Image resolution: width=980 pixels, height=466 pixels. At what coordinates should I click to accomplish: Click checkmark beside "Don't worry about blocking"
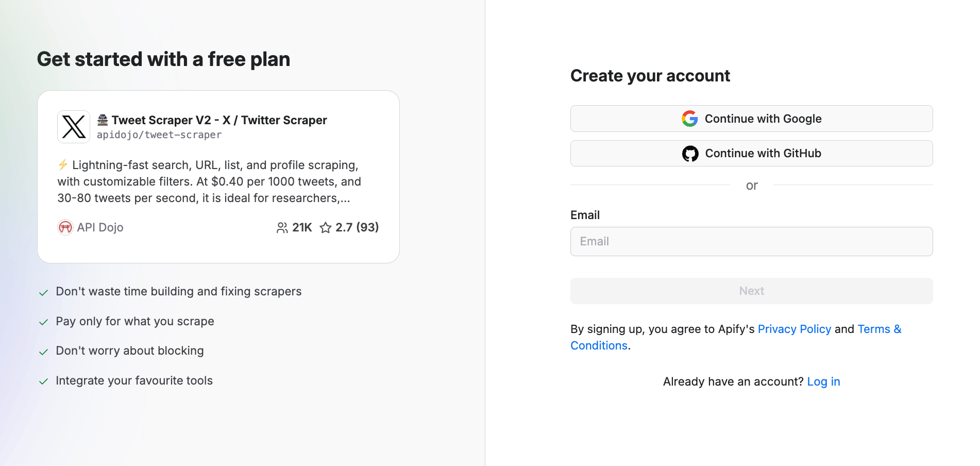point(44,352)
